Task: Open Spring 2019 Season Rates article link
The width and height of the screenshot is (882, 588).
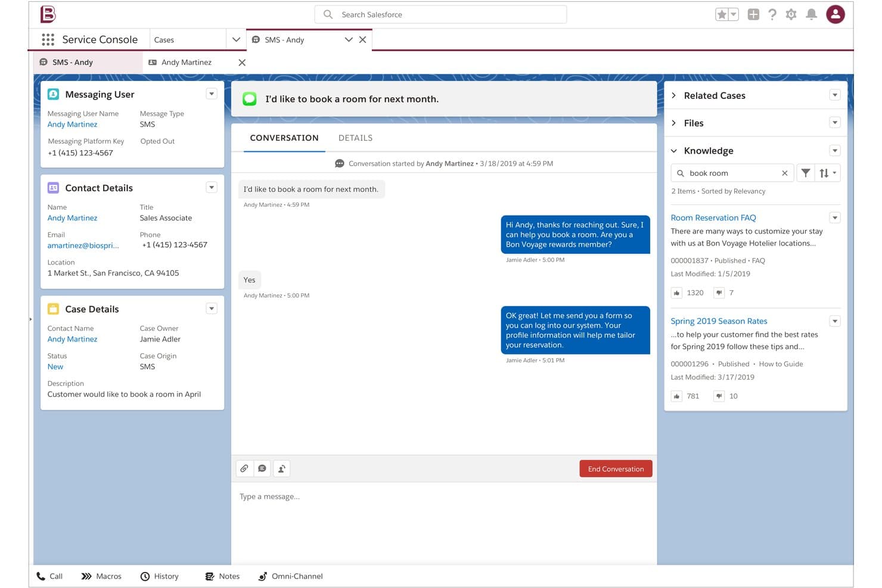Action: (719, 321)
